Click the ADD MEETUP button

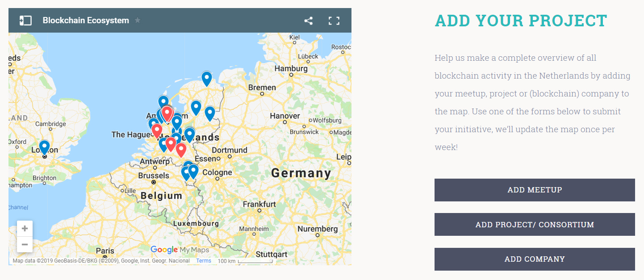[535, 190]
